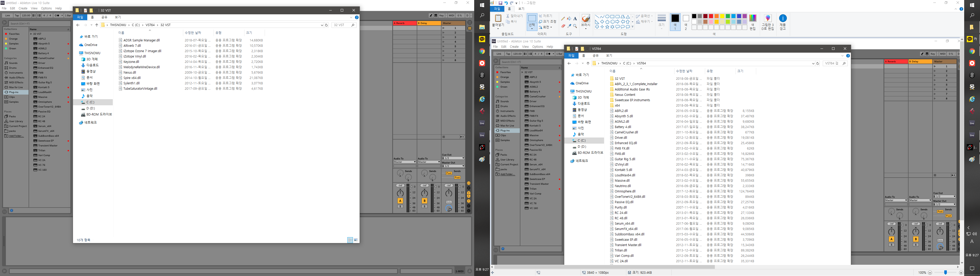Viewport: 980px width, 276px height.
Task: Open 크기 조정 resize in Paint ribbon
Action: (547, 22)
